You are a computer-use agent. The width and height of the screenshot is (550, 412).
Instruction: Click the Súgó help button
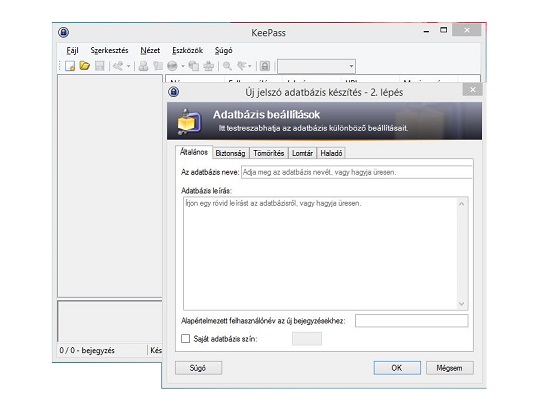click(x=199, y=368)
